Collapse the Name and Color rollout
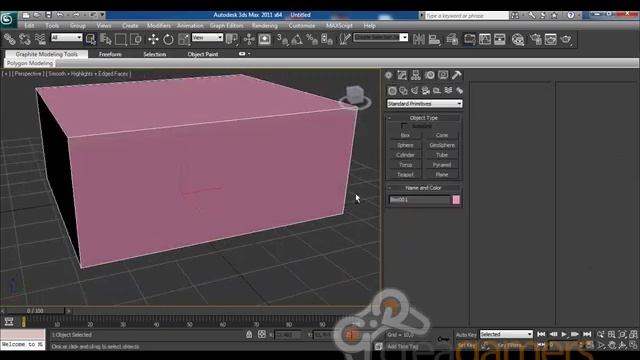The height and width of the screenshot is (360, 640). click(x=423, y=188)
